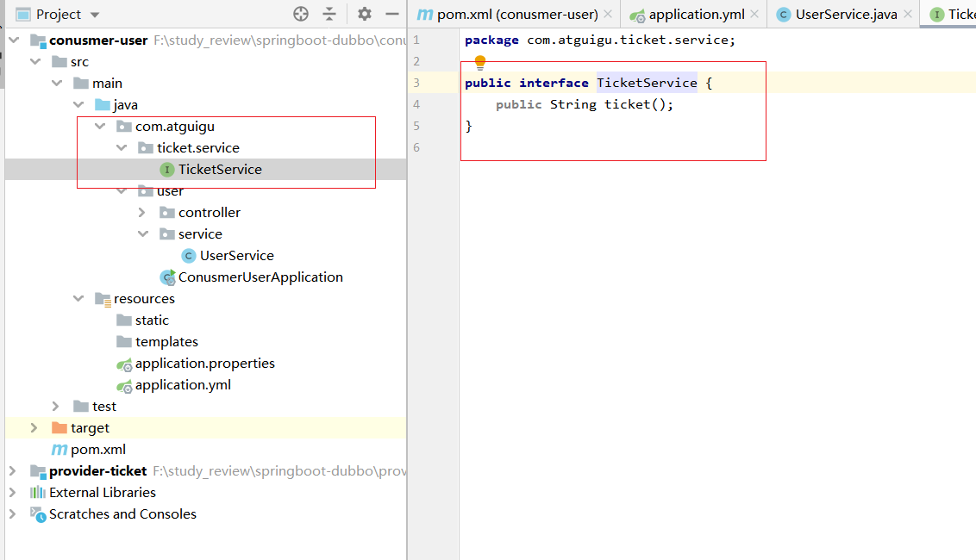This screenshot has width=976, height=560.
Task: Expand External Libraries node
Action: tap(12, 492)
